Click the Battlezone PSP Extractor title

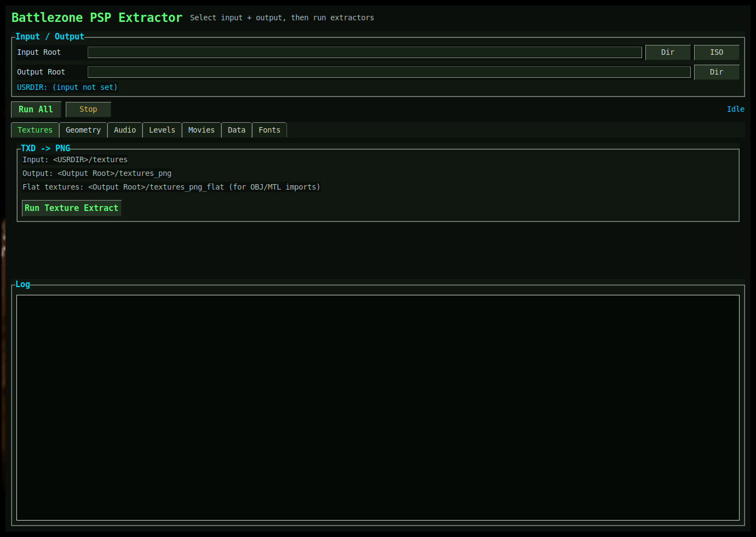point(97,18)
